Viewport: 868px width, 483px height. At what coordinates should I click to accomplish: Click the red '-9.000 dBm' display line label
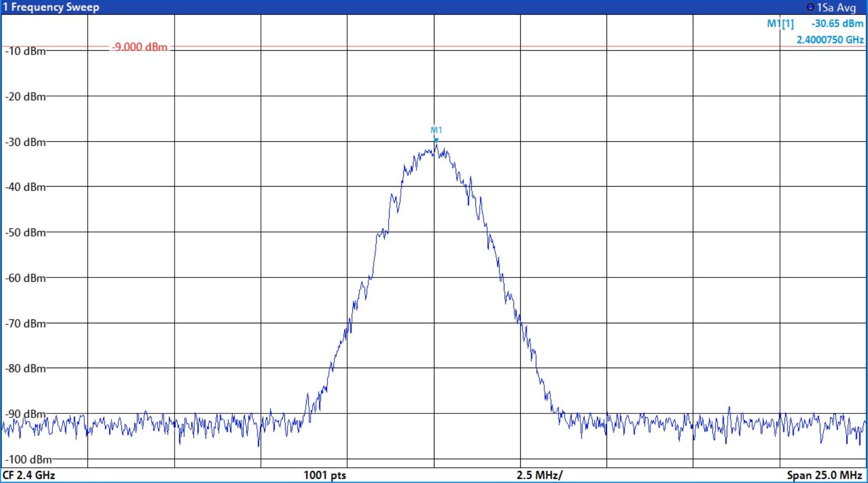139,47
